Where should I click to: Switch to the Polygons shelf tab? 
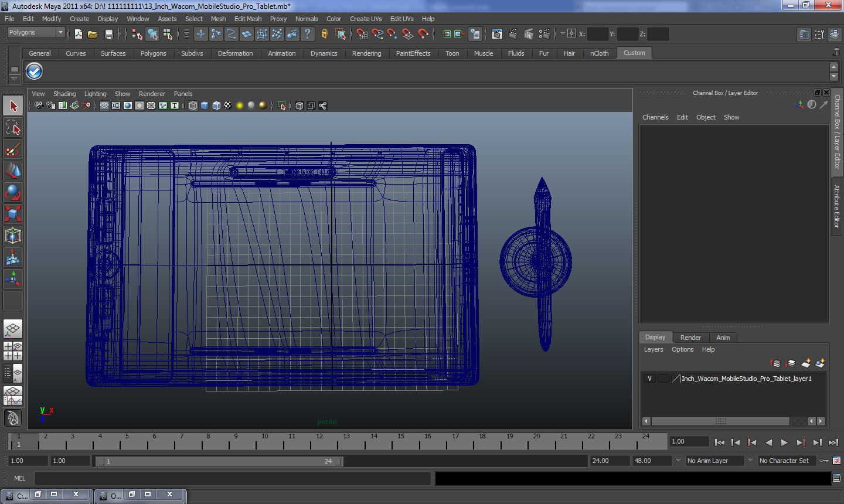(153, 53)
